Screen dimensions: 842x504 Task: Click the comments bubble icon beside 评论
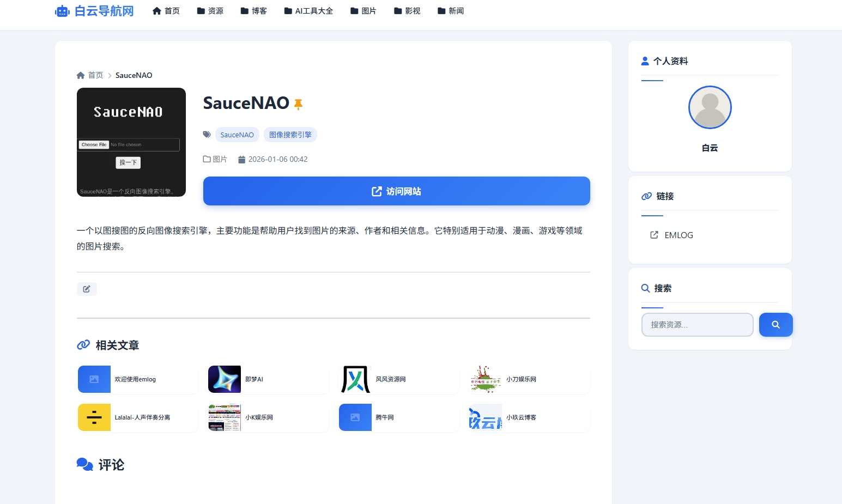click(x=84, y=464)
